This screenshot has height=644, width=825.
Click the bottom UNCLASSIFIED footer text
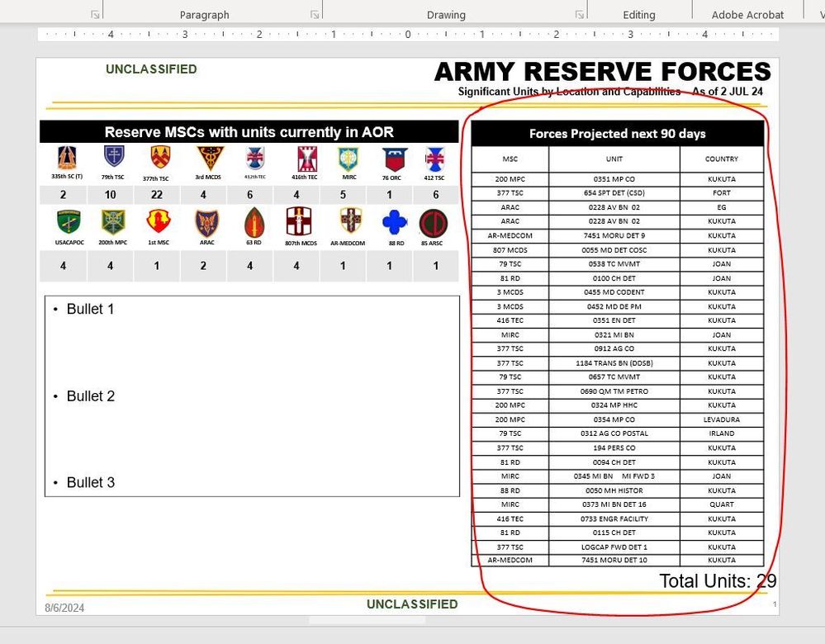[412, 604]
